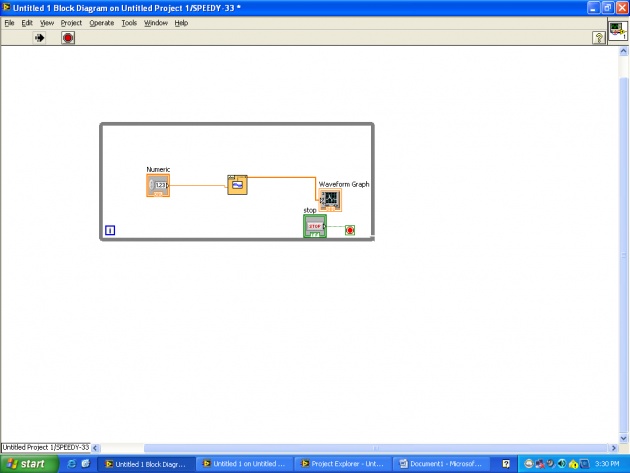This screenshot has width=630, height=473.
Task: Click the Numeric label text
Action: click(x=158, y=169)
